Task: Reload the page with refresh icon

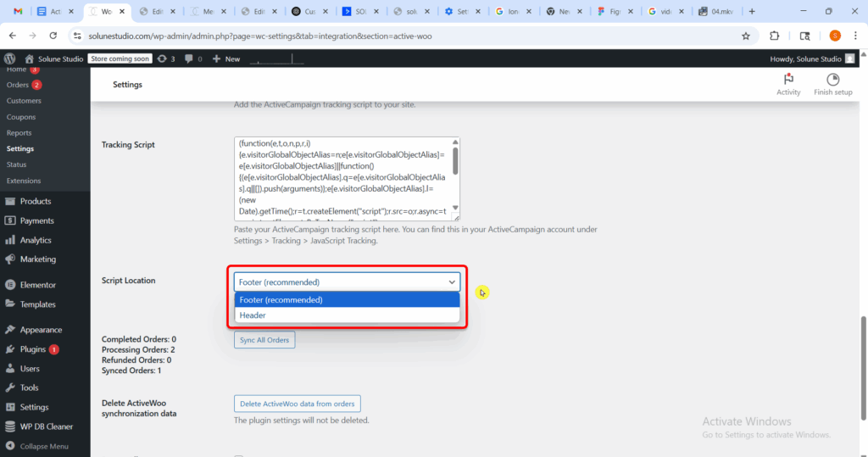Action: [53, 36]
